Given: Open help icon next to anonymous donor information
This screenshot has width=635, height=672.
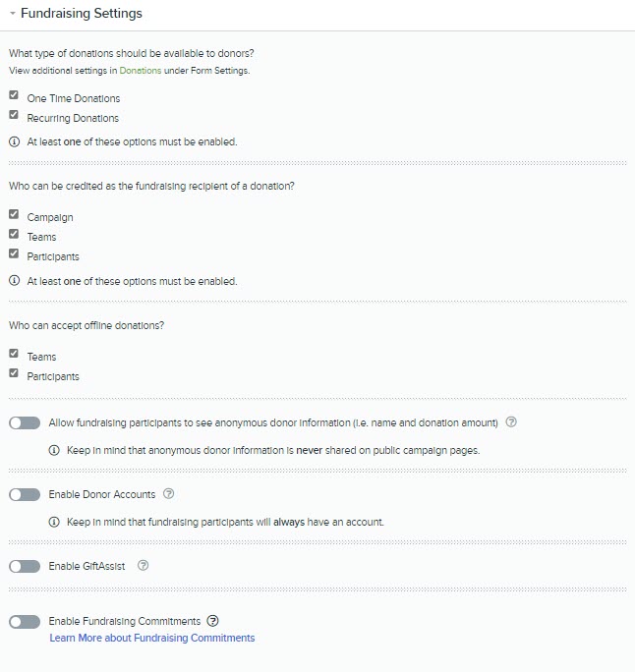Looking at the screenshot, I should point(511,422).
